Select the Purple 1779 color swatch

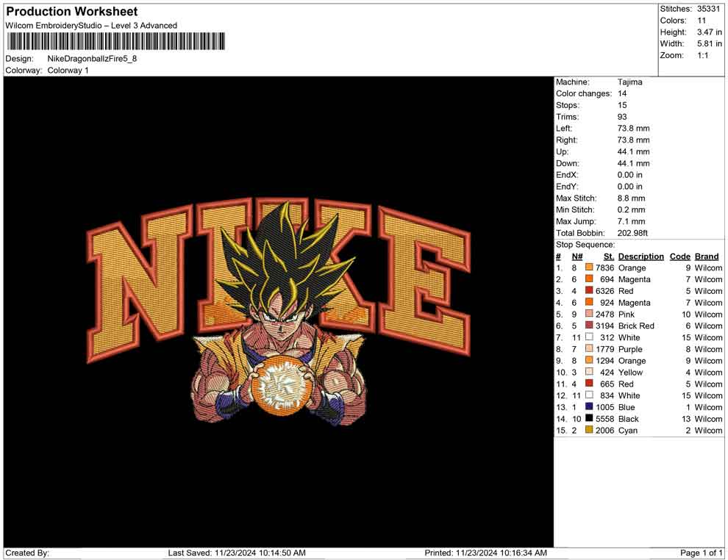[x=589, y=348]
